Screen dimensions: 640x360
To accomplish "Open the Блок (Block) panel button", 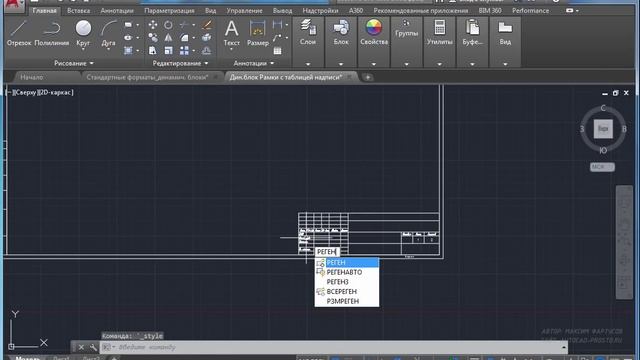I will pyautogui.click(x=341, y=33).
